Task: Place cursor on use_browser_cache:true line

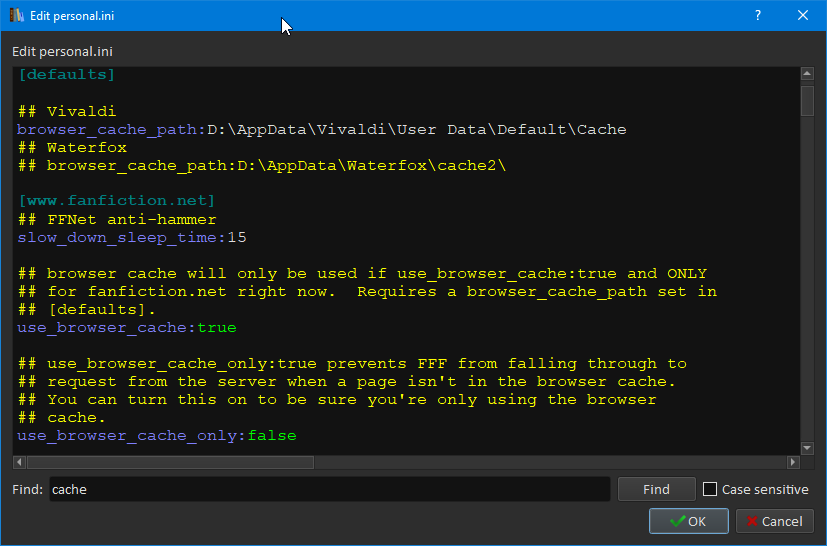Action: point(127,327)
